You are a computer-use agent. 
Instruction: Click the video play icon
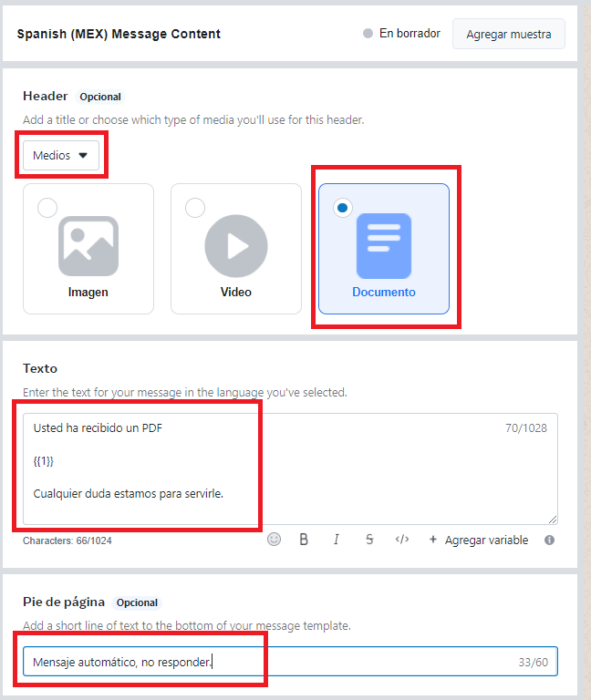coord(236,246)
